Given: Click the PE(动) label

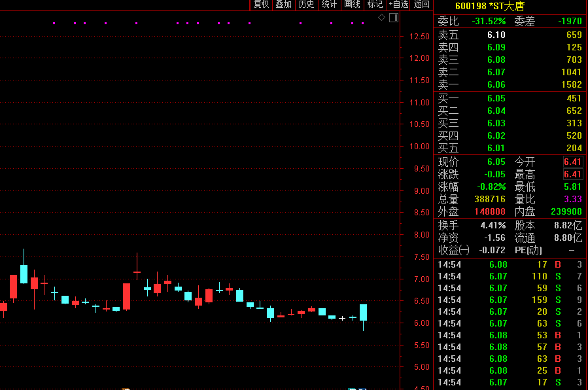Looking at the screenshot, I should 529,250.
